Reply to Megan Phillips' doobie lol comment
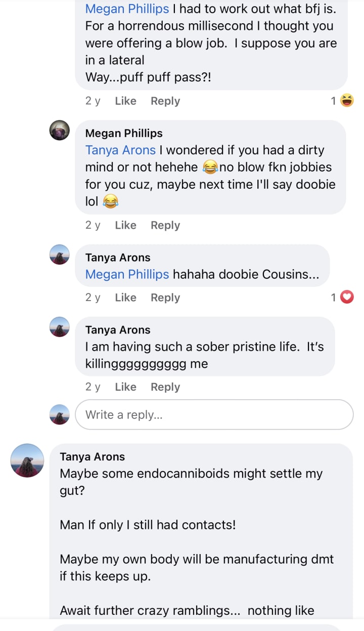This screenshot has width=364, height=631. pyautogui.click(x=165, y=225)
